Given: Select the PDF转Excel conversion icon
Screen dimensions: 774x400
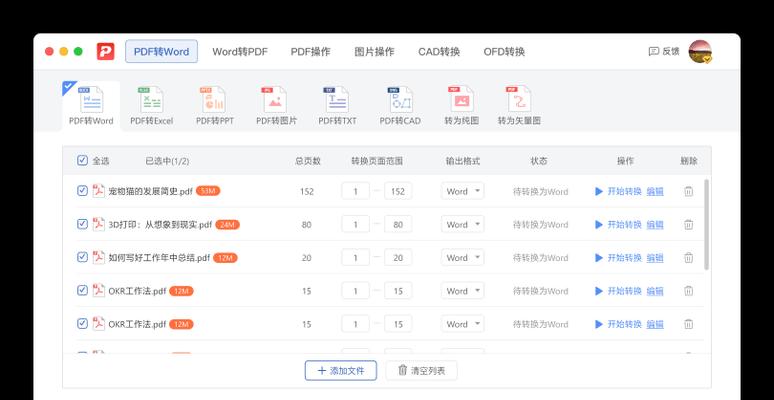Looking at the screenshot, I should tap(152, 100).
